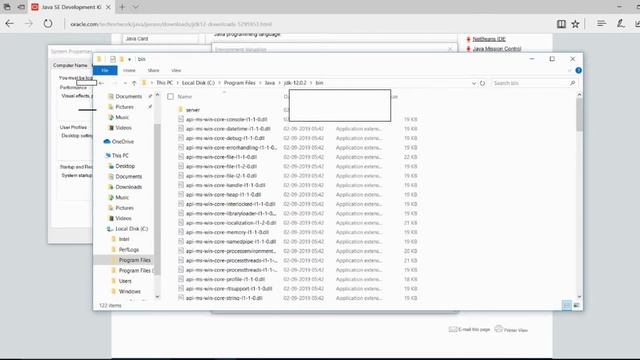
Task: Switch to the Share ribbon tab
Action: pos(153,70)
